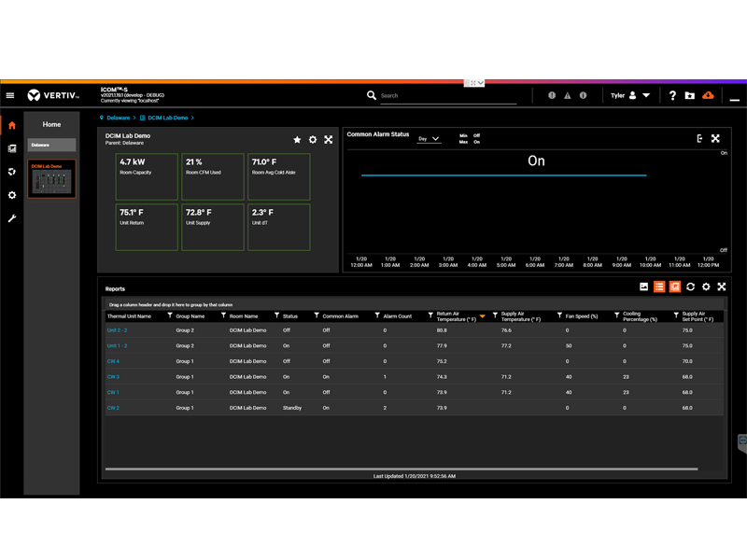Toggle the orange list view in Reports

[659, 287]
